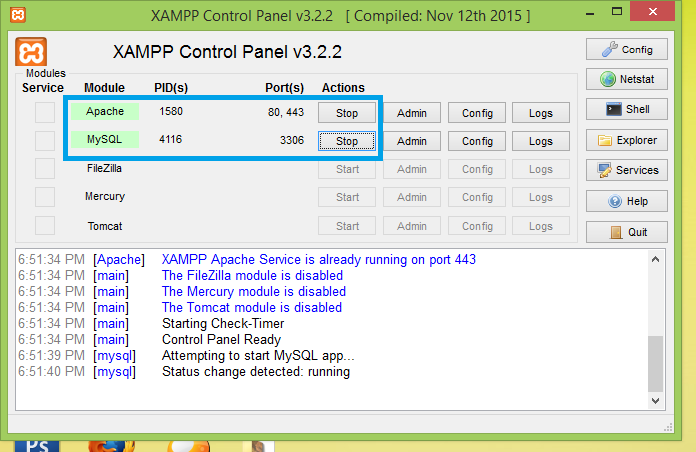Click log line 'Status change detected: running'

click(x=256, y=372)
